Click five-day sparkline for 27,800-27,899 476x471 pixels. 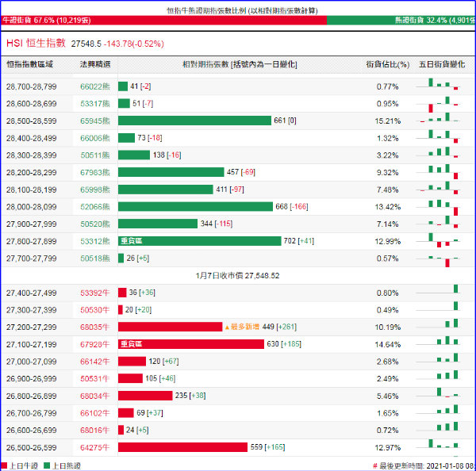point(438,240)
